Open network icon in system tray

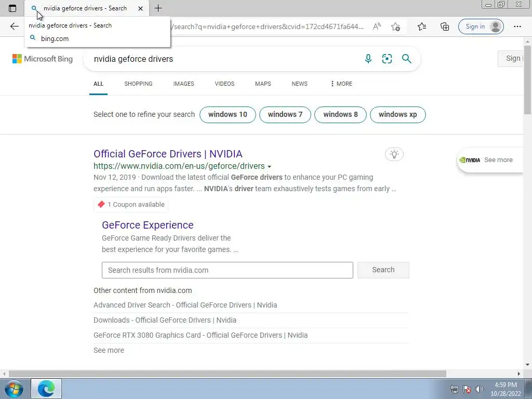[x=454, y=389]
